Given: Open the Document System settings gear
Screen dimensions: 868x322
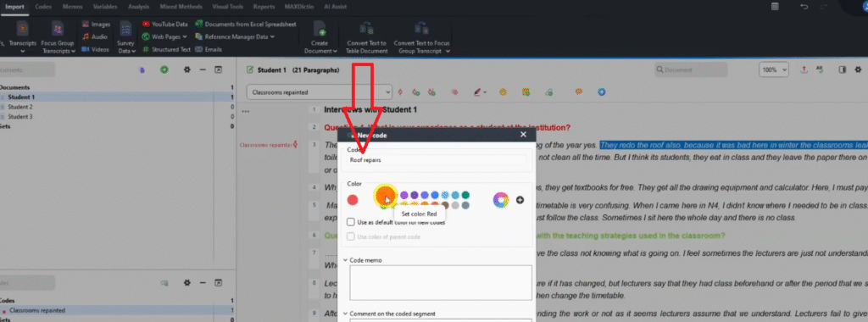Looking at the screenshot, I should pyautogui.click(x=187, y=69).
